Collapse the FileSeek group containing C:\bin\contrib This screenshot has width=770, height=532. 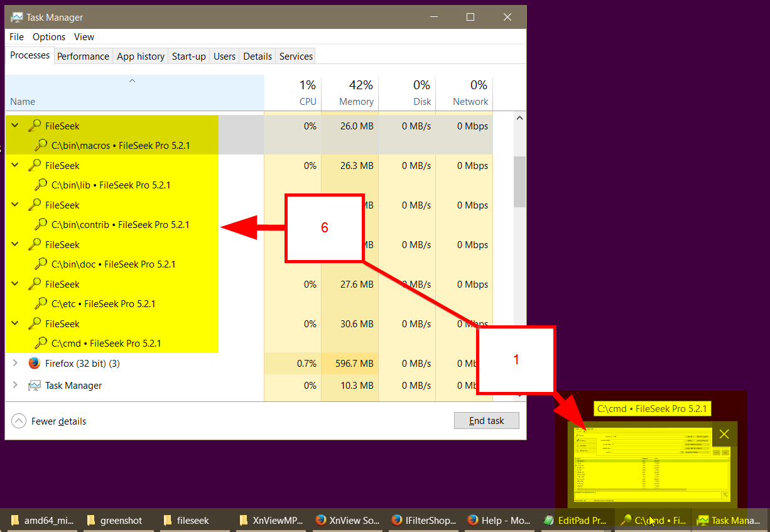15,205
